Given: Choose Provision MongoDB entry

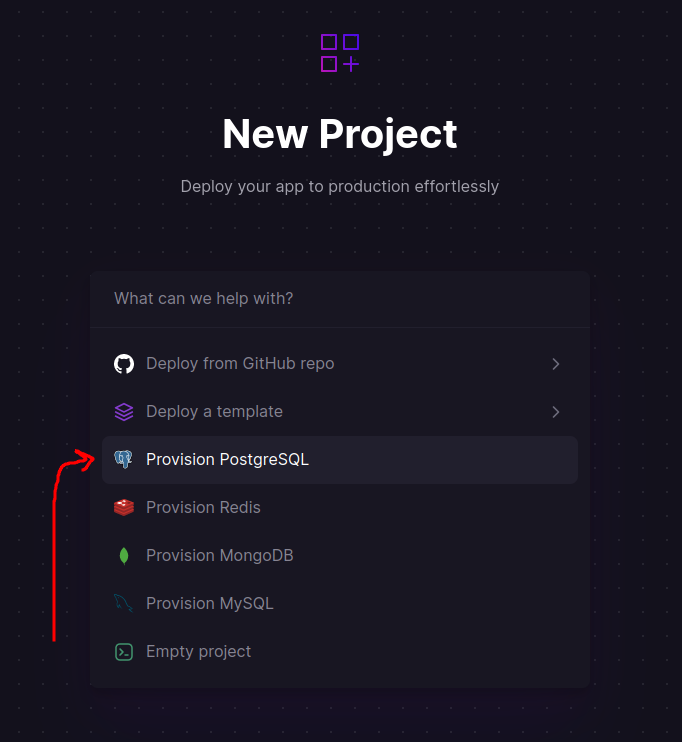Looking at the screenshot, I should click(219, 556).
